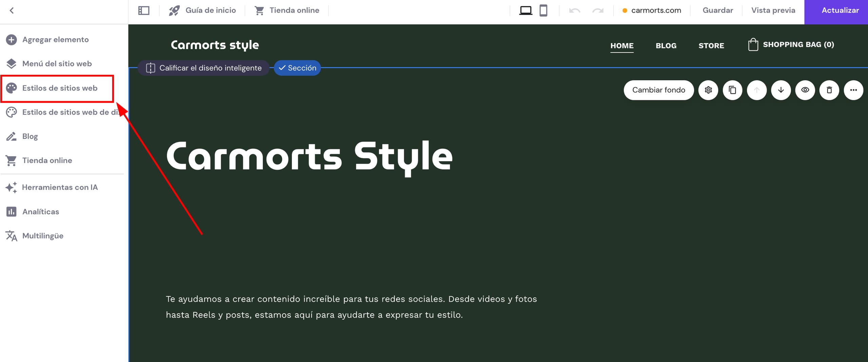Open more options three-dot menu
Viewport: 868px width, 362px height.
click(853, 90)
